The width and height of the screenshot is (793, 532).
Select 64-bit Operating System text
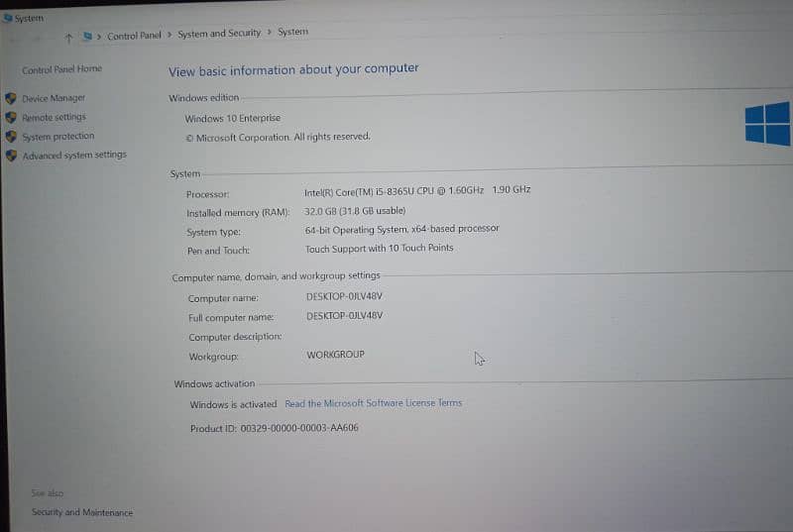point(402,229)
